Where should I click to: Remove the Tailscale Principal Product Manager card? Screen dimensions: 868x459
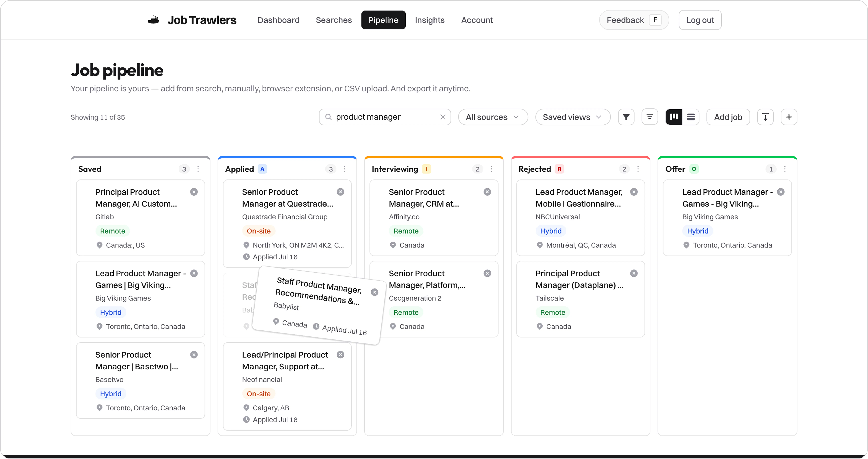(634, 273)
